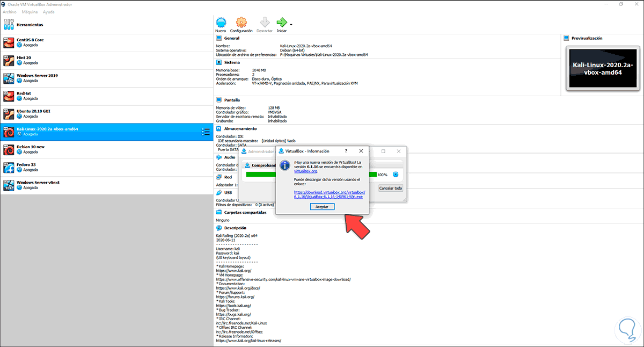This screenshot has height=347, width=644.
Task: Start the VM with Iniciar arrow
Action: coord(282,22)
